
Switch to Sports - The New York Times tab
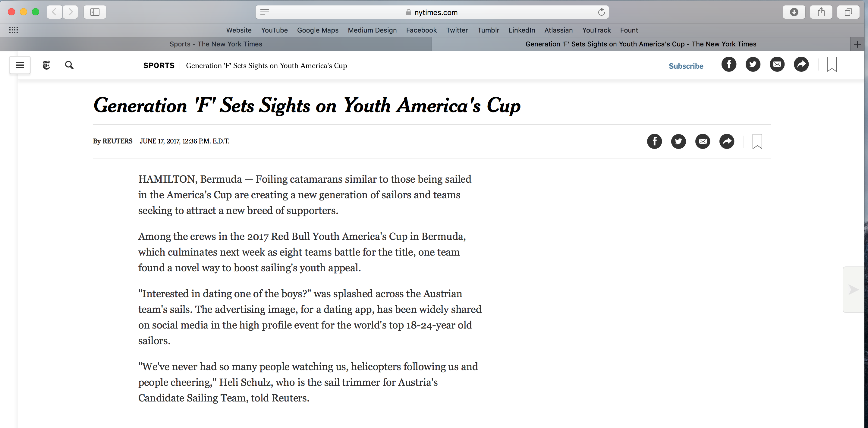pos(216,44)
